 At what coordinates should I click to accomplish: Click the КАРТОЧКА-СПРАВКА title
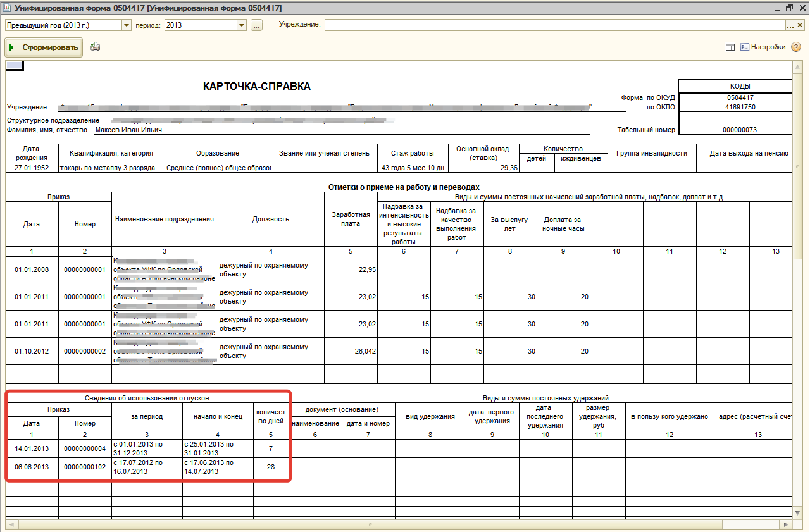tap(257, 87)
